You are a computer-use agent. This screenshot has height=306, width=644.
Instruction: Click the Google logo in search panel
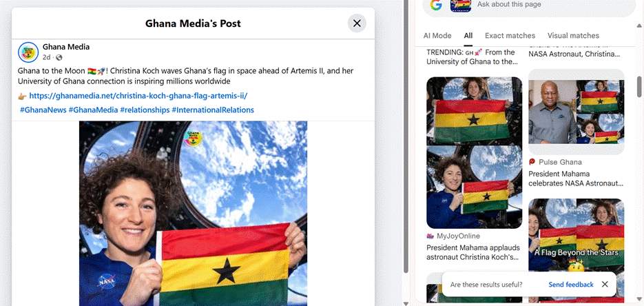[x=436, y=5]
